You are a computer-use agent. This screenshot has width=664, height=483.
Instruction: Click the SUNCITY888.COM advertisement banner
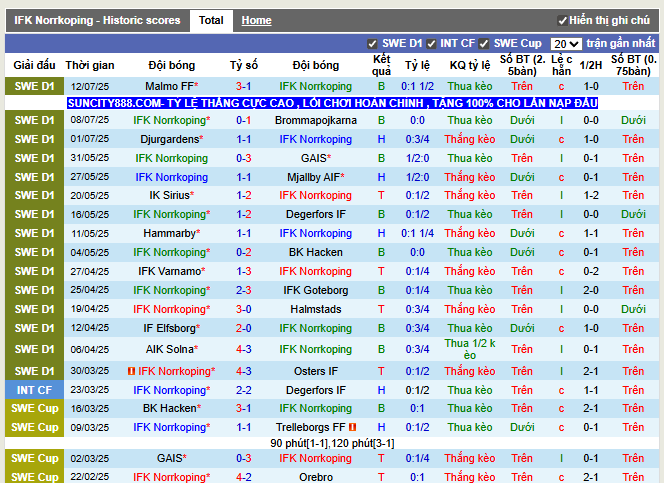coord(332,103)
